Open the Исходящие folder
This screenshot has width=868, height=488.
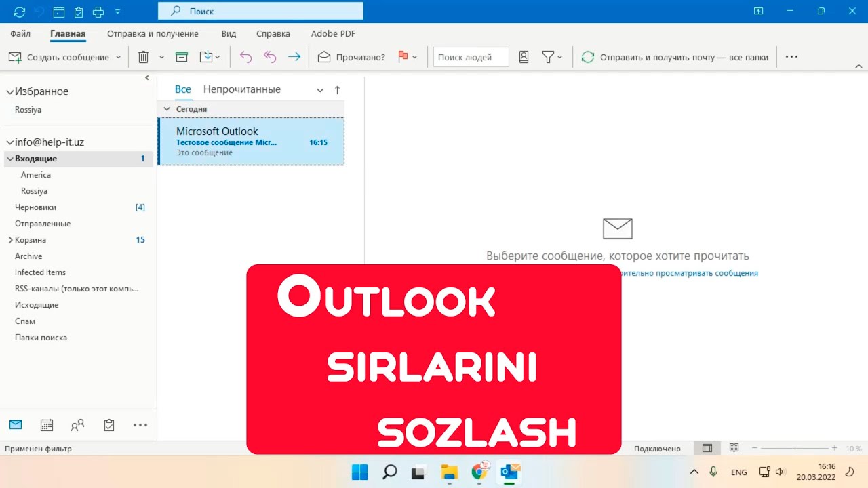click(x=37, y=305)
